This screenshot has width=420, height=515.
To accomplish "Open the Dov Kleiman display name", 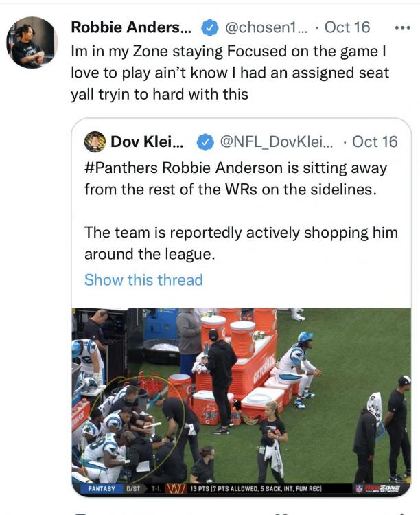I will coord(147,142).
